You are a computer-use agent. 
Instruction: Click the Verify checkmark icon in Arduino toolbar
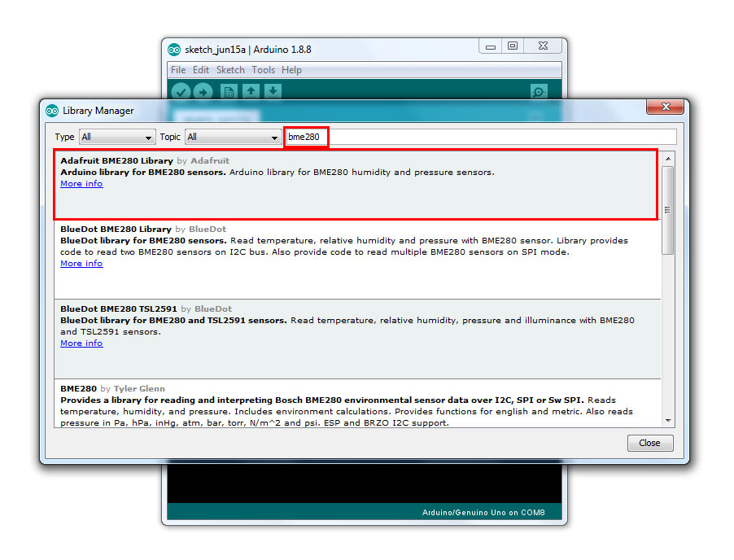pos(181,91)
